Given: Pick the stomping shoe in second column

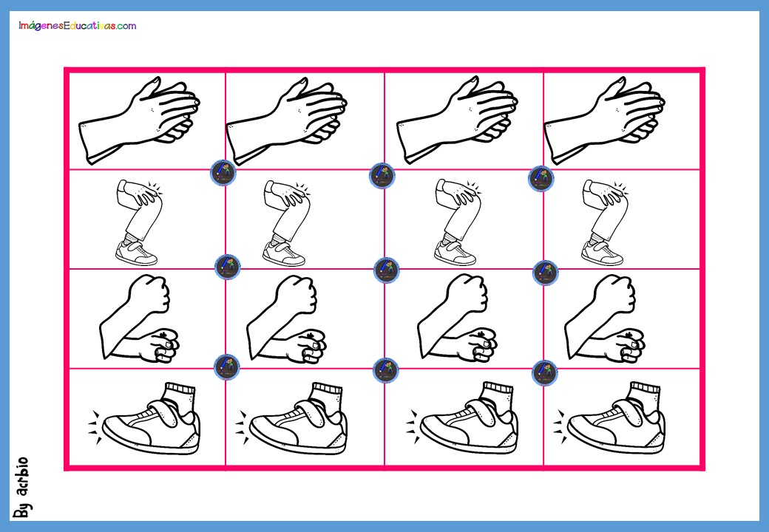Looking at the screenshot, I should 291,418.
